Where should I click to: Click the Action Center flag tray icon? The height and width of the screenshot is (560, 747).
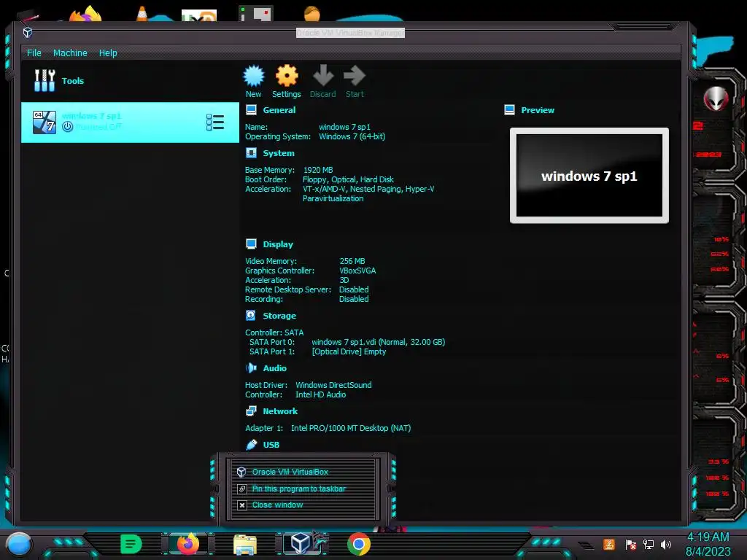[x=631, y=544]
